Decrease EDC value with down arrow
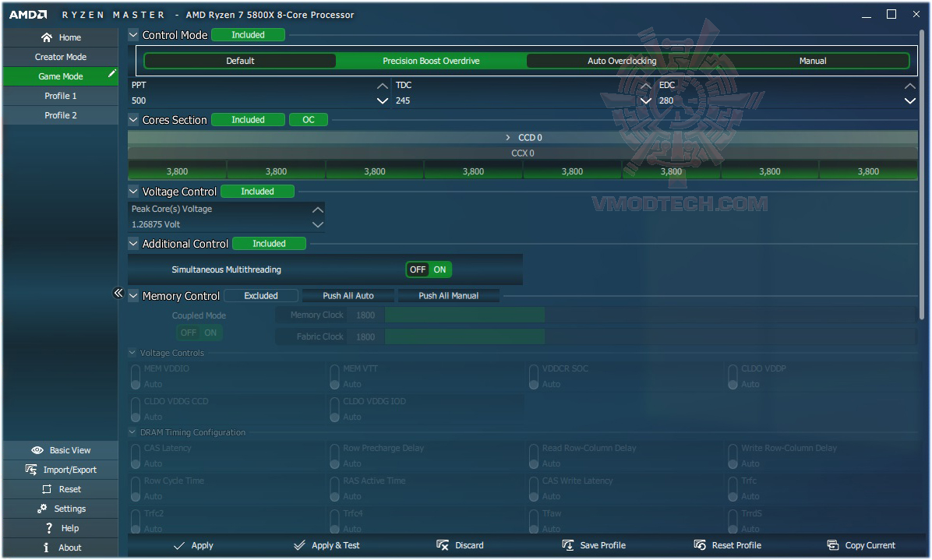Image resolution: width=932 pixels, height=560 pixels. (x=910, y=101)
